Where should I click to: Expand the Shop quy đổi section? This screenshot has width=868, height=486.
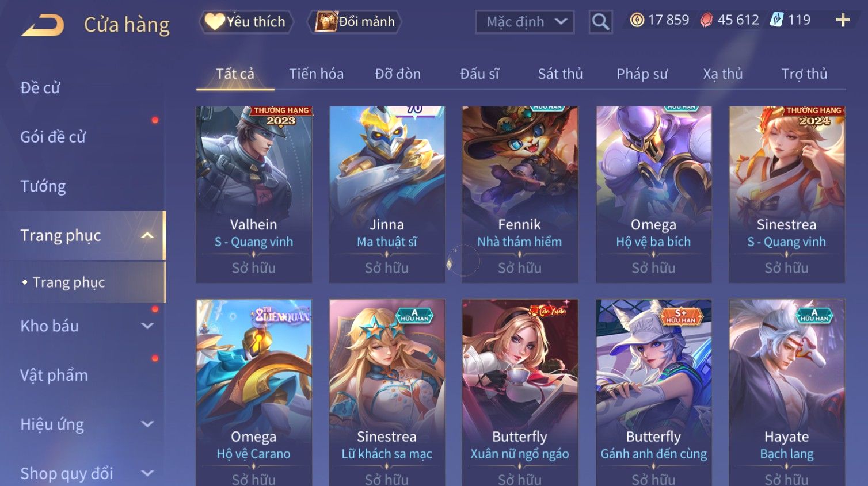(147, 473)
